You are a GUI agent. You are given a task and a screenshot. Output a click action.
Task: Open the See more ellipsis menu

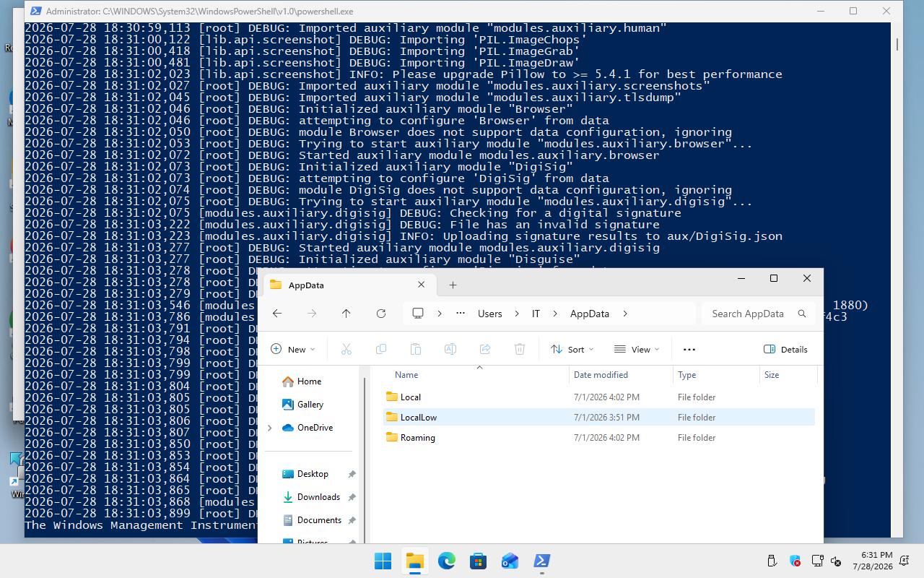tap(689, 349)
